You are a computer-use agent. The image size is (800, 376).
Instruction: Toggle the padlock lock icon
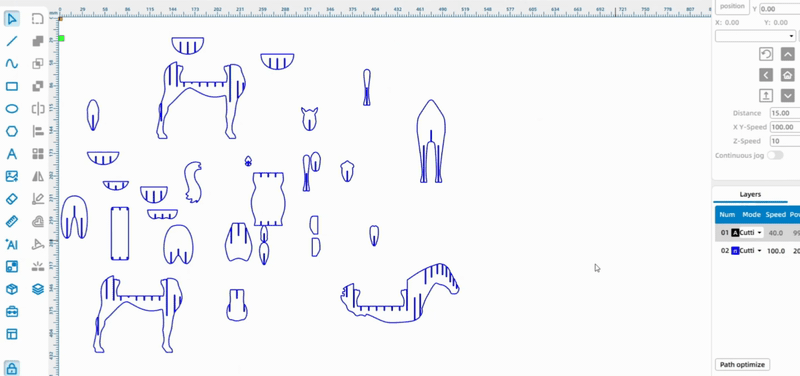[x=12, y=367]
